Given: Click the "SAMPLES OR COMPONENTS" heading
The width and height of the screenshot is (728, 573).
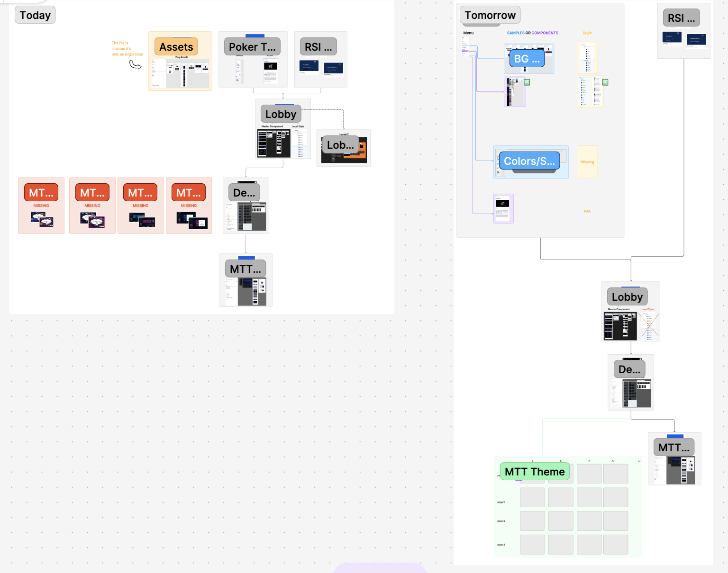Looking at the screenshot, I should [532, 33].
